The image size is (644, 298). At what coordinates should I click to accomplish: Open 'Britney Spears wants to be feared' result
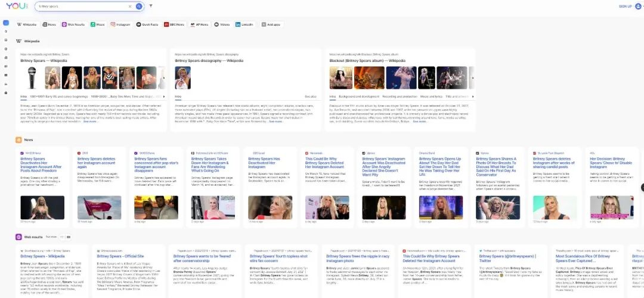[203, 259]
